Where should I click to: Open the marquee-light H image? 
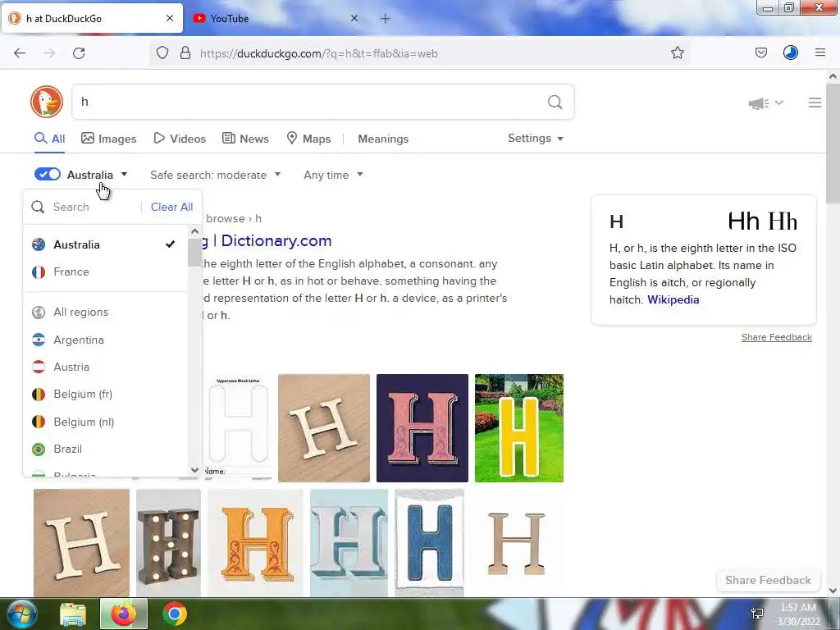[168, 543]
